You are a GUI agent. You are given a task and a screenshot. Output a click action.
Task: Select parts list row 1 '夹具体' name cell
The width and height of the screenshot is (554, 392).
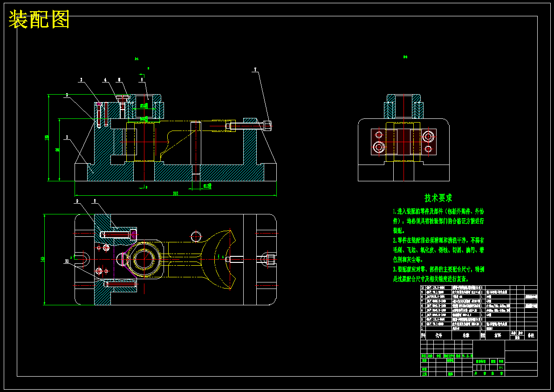466,328
